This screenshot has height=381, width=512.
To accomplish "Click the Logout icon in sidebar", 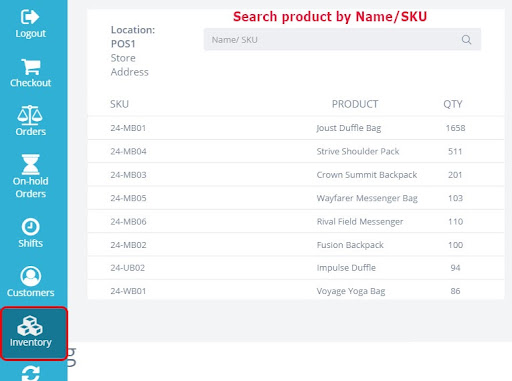I will pos(30,17).
